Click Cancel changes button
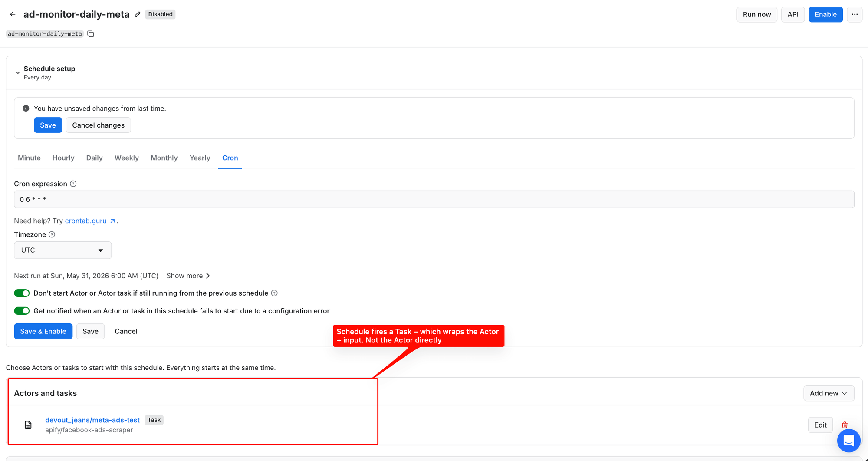Image resolution: width=868 pixels, height=461 pixels. tap(98, 125)
